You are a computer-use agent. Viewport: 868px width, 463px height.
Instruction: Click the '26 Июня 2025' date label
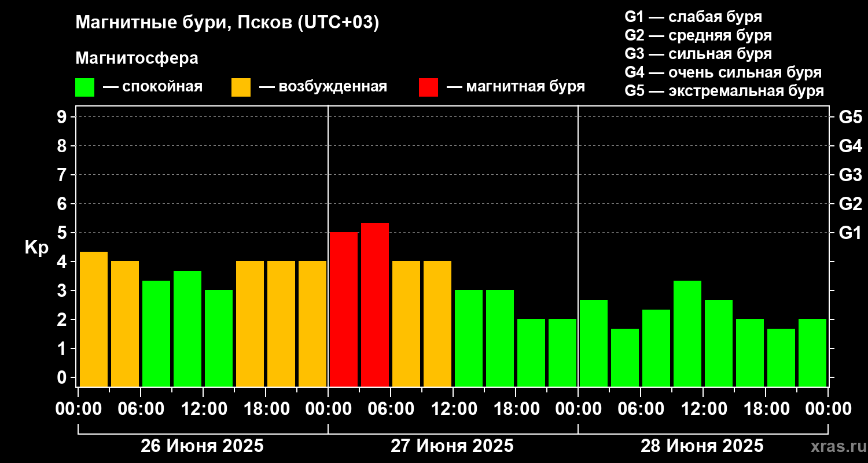[203, 446]
